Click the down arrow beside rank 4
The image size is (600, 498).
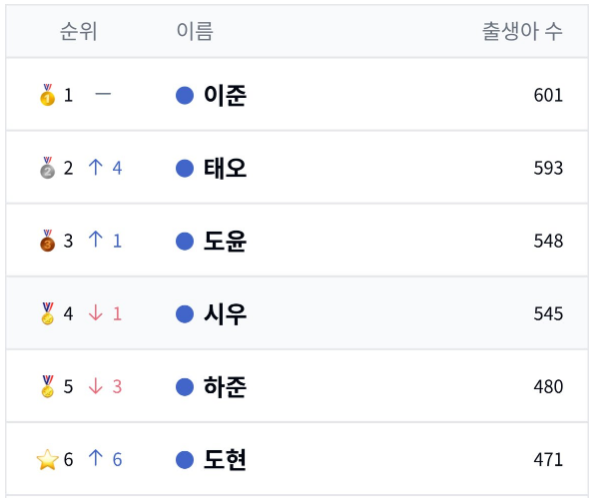(96, 314)
